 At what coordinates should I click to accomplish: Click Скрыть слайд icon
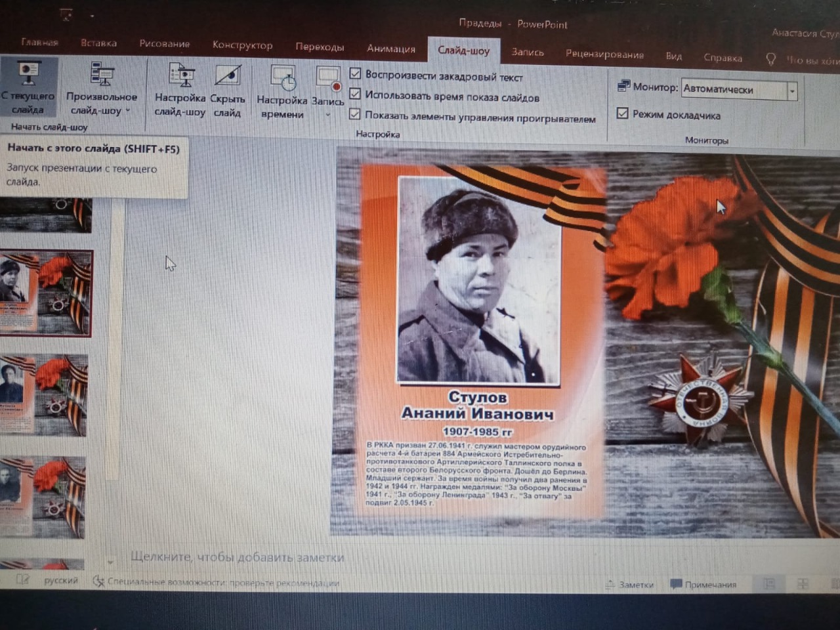pos(228,76)
